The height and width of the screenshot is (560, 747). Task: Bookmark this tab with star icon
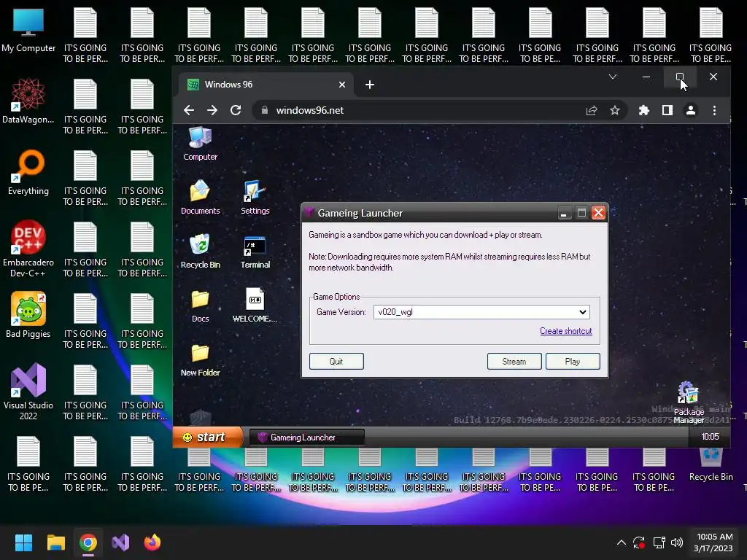pos(615,111)
